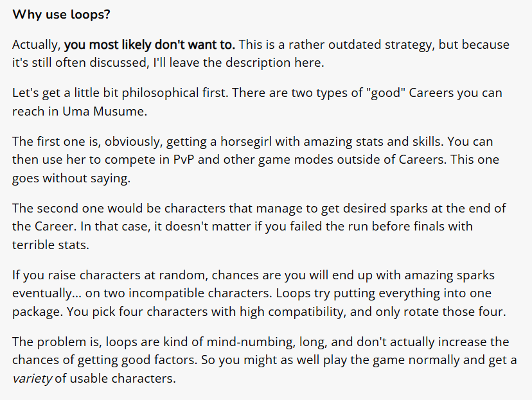Screen dimensions: 532x400
Task: Click the word 'PvP' in third paragraph
Action: pyautogui.click(x=184, y=160)
